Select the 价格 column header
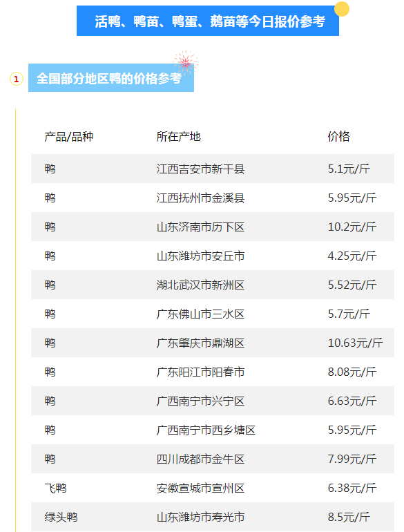 [338, 136]
